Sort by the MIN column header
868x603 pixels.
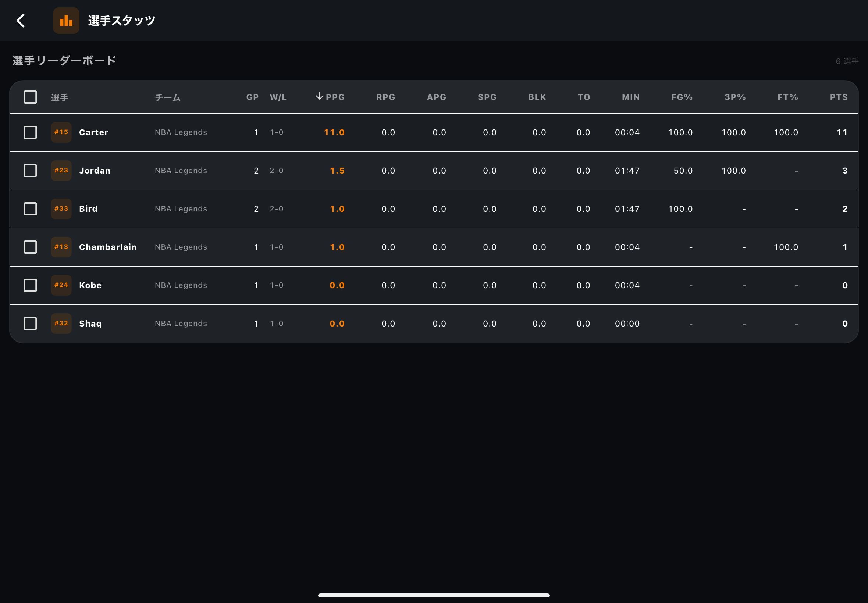tap(631, 97)
